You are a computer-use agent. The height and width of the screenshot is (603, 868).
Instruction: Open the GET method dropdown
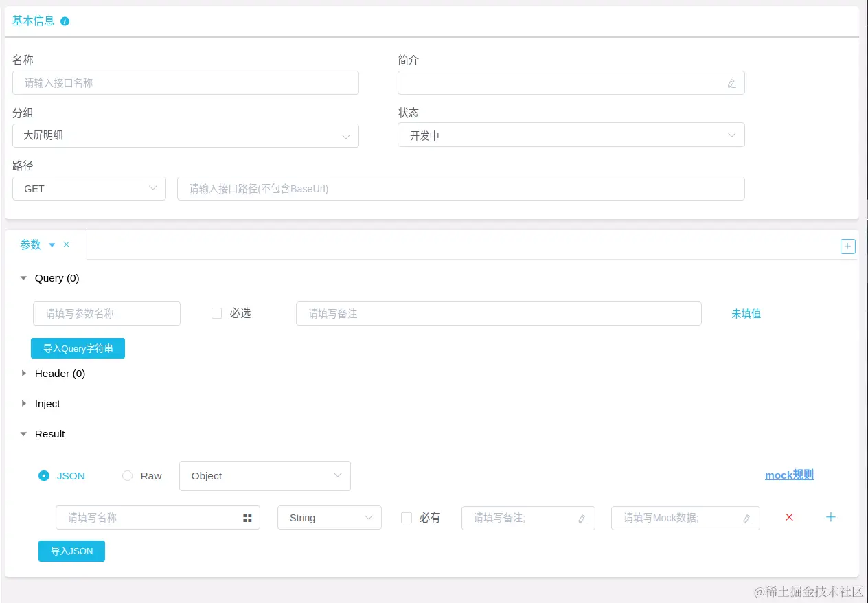click(x=89, y=188)
